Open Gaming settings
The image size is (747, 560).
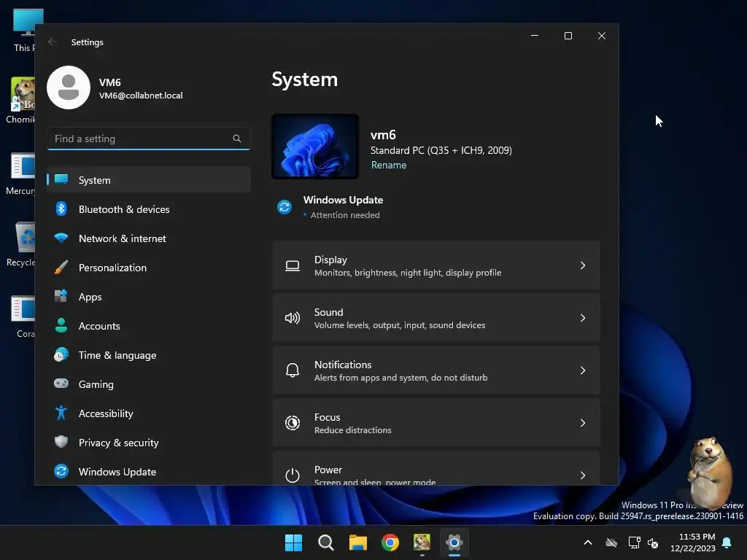click(149, 384)
